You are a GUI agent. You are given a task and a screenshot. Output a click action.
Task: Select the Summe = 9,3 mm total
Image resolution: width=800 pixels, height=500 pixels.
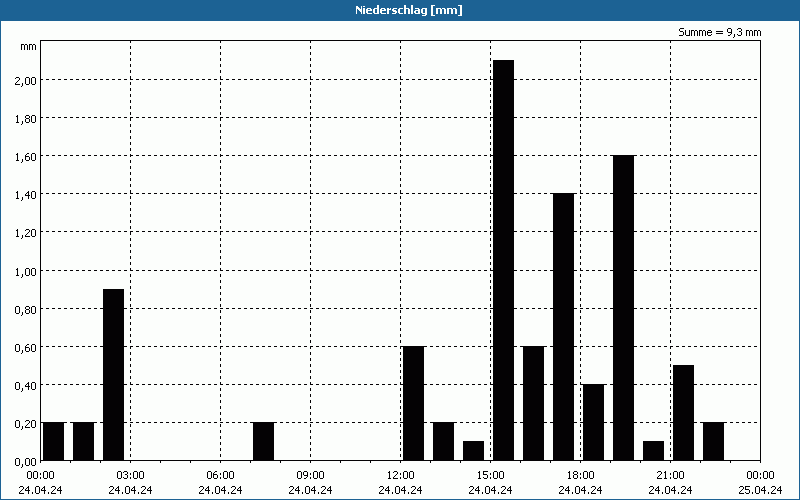[719, 32]
